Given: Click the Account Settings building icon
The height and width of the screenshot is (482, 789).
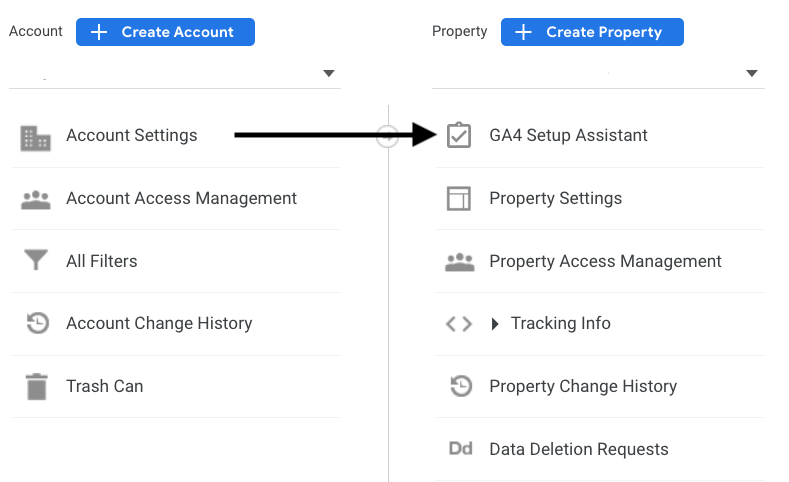Looking at the screenshot, I should [35, 138].
